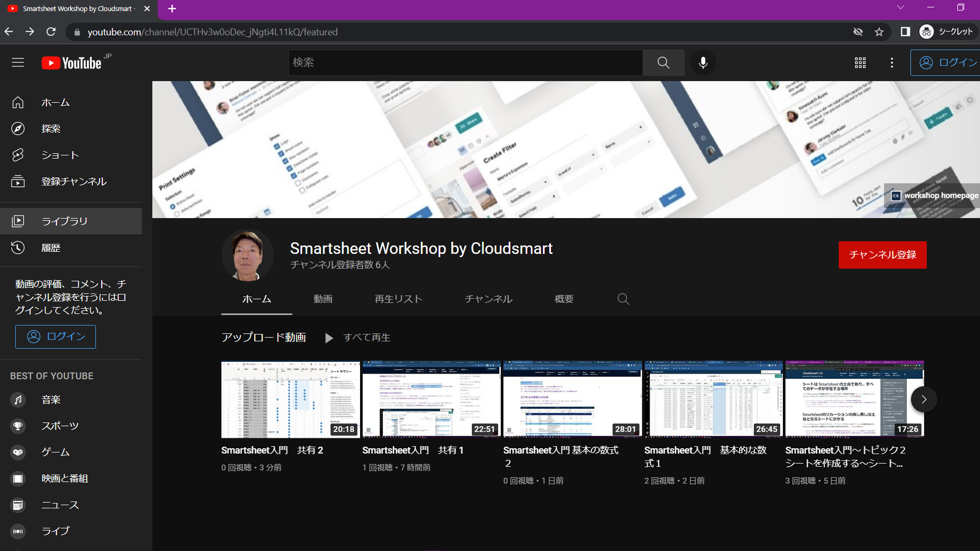Play the 20:18 video thumbnail
This screenshot has width=980, height=551.
(290, 399)
